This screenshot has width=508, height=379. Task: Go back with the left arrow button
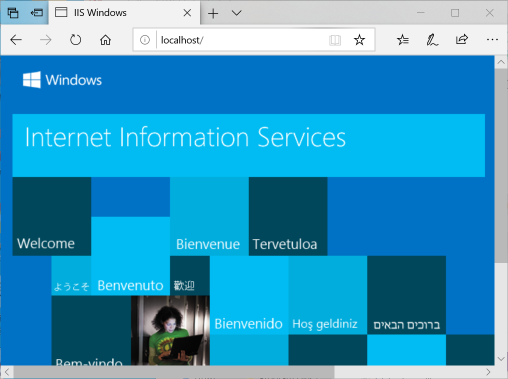[16, 40]
